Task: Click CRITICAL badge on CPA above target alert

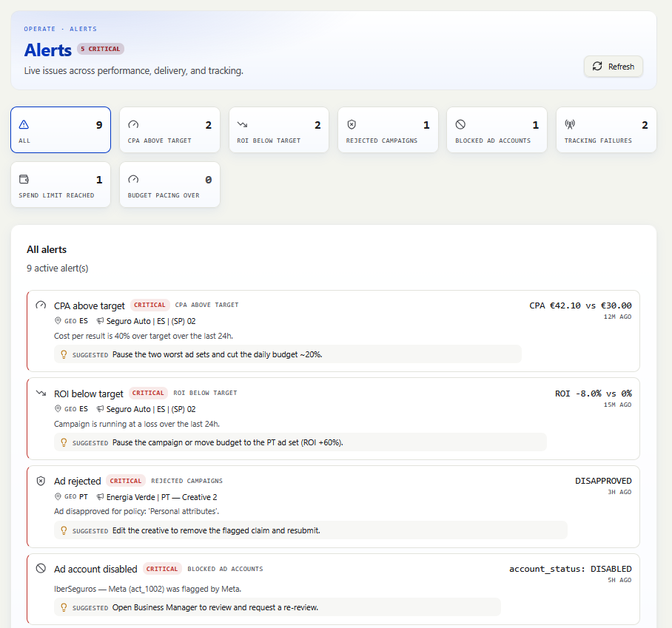Action: click(149, 305)
